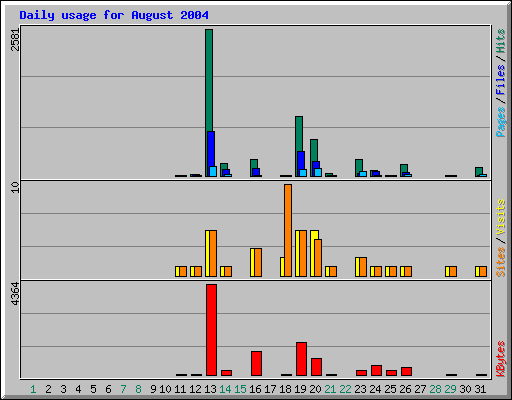
Task: Click day label 25 on the x-axis
Action: tap(390, 389)
